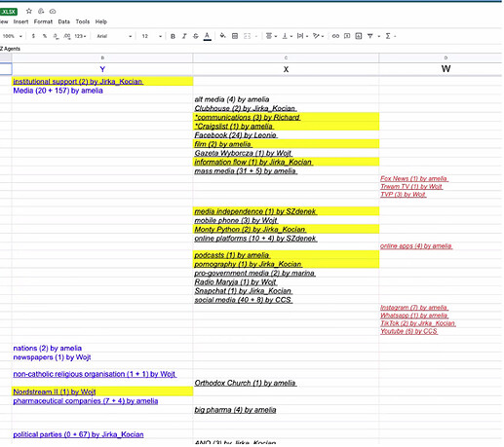Open vertical align options
Screen dimensions: 504x447
tap(287, 36)
